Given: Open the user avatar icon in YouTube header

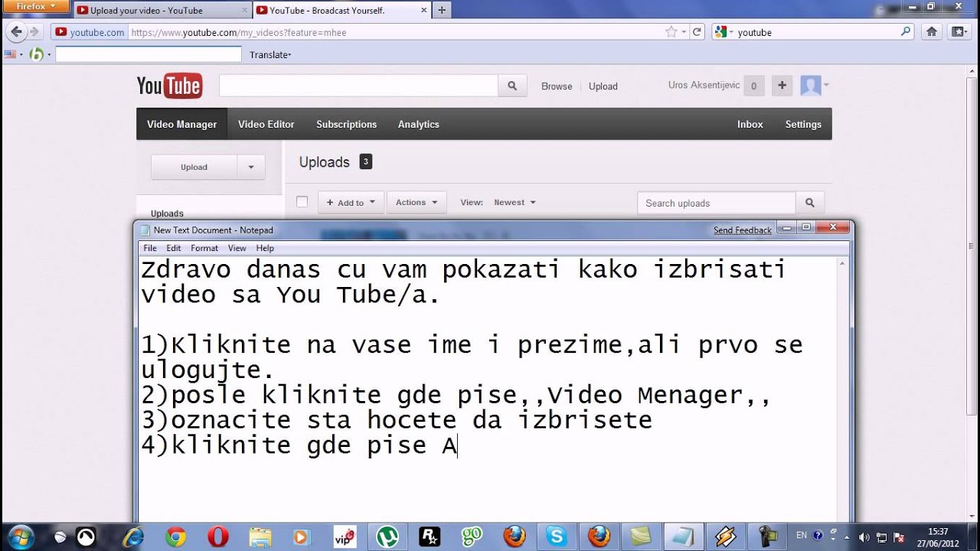Looking at the screenshot, I should pos(811,86).
